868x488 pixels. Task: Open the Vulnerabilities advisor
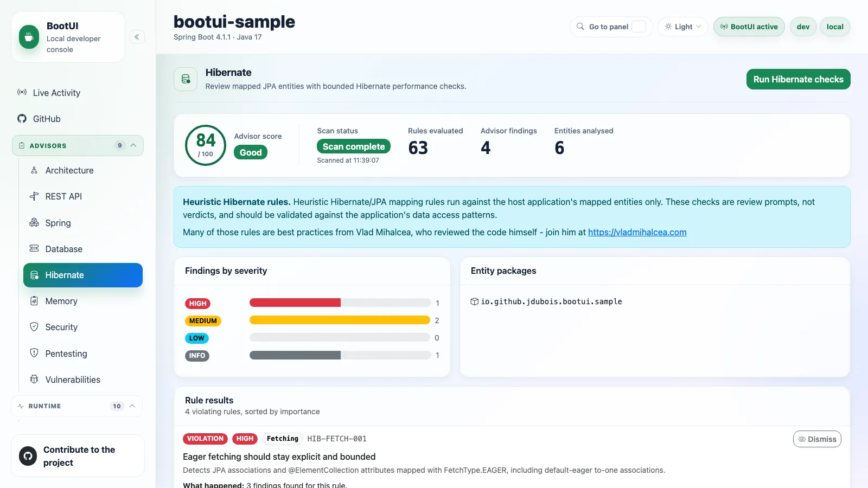83,380
